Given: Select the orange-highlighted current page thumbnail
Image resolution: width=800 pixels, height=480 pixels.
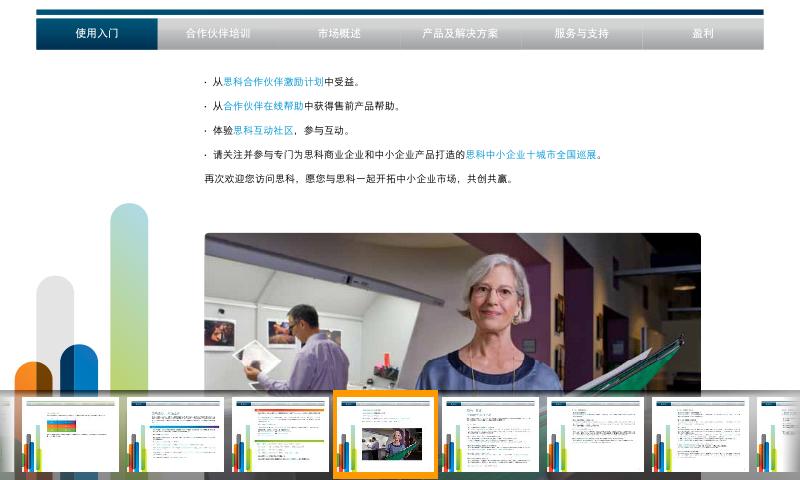Looking at the screenshot, I should click(386, 435).
